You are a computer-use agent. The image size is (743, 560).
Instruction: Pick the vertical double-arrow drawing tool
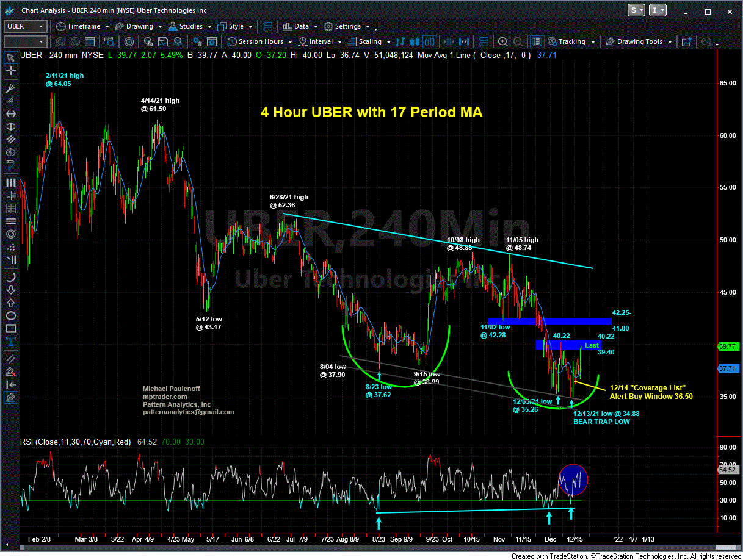(10, 127)
